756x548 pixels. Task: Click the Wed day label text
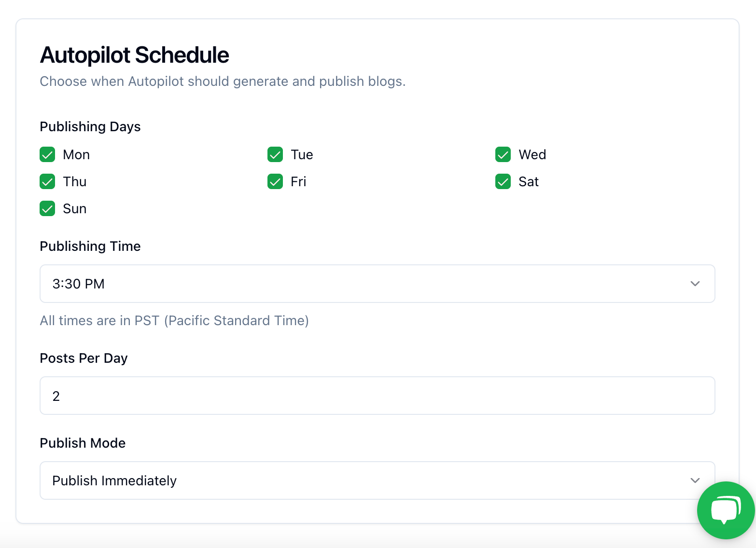(x=532, y=155)
